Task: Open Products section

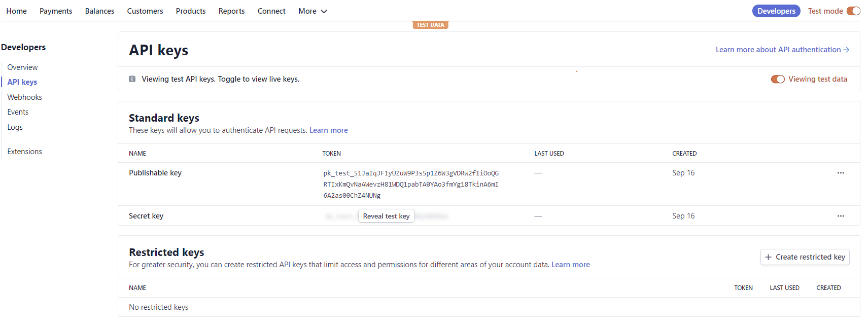Action: coord(191,11)
